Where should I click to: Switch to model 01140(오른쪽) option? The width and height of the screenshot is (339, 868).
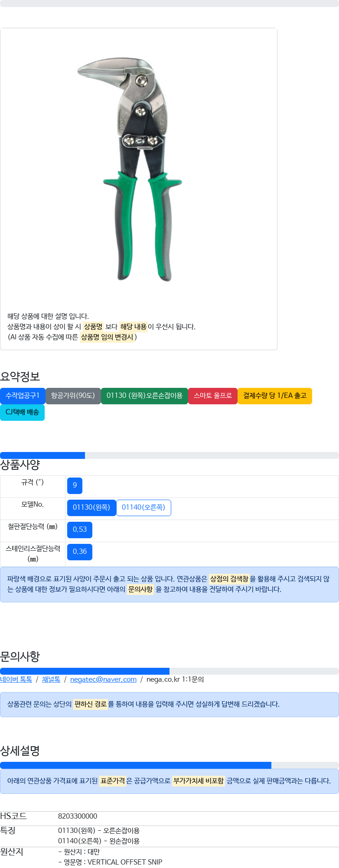[143, 507]
